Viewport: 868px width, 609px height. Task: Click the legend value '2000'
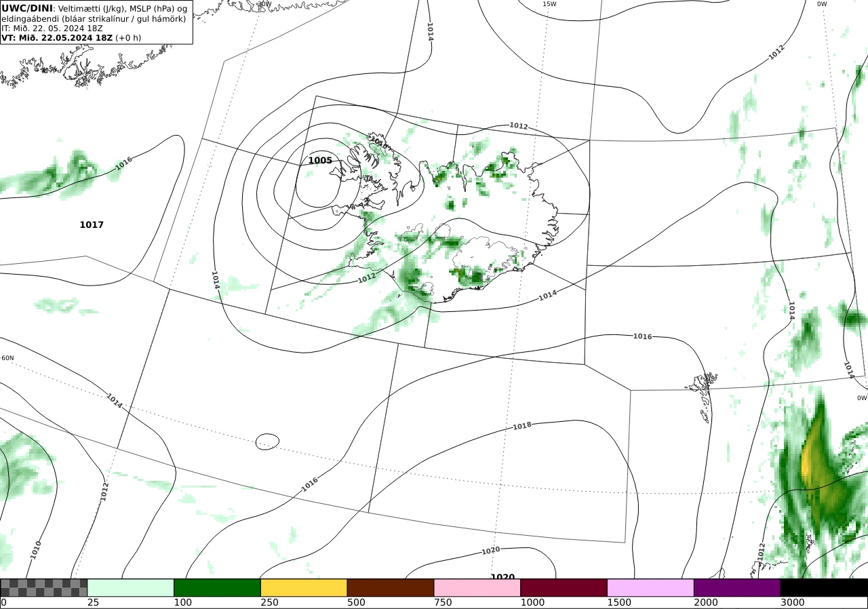click(x=706, y=602)
